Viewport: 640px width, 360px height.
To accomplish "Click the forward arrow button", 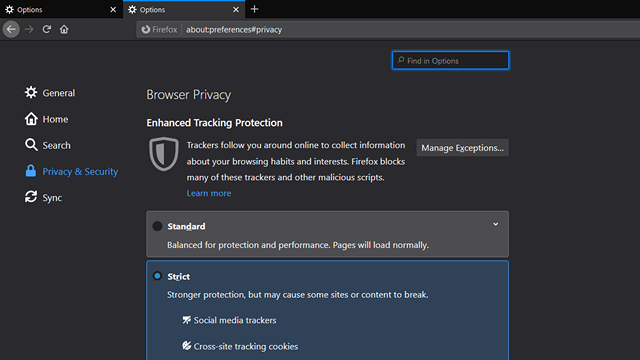I will tap(29, 29).
